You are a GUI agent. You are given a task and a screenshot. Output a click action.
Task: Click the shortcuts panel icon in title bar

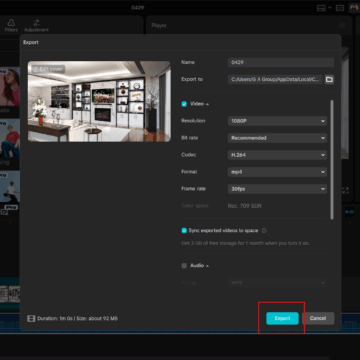click(340, 8)
